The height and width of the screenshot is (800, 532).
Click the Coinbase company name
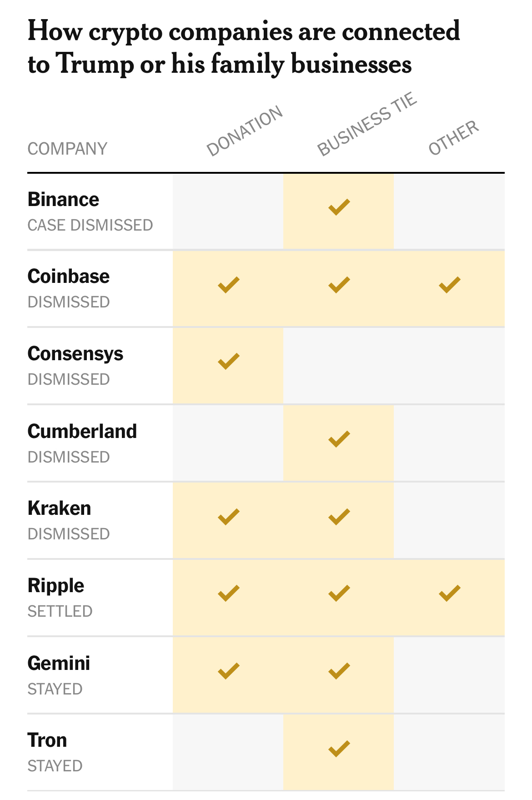pyautogui.click(x=68, y=277)
